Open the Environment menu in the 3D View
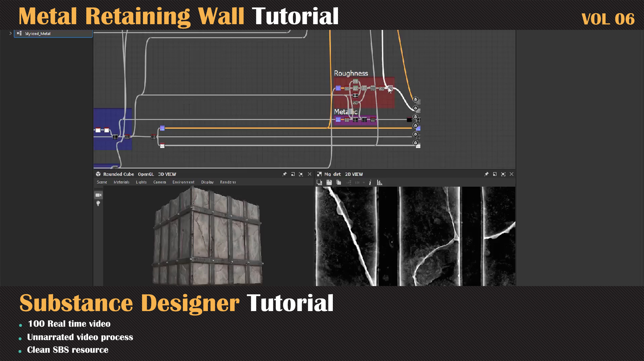The width and height of the screenshot is (644, 361). (x=183, y=182)
